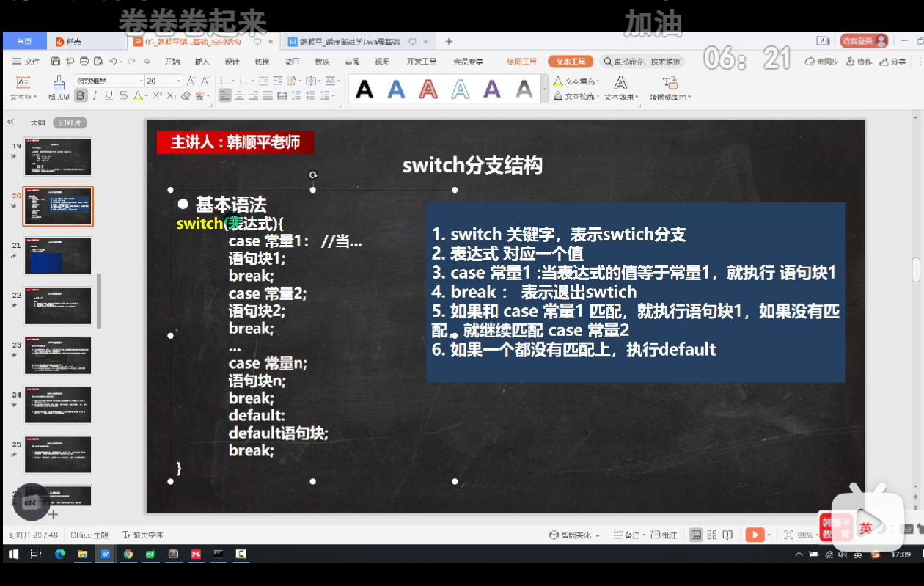
Task: Increase font size with larger A icon
Action: 191,81
